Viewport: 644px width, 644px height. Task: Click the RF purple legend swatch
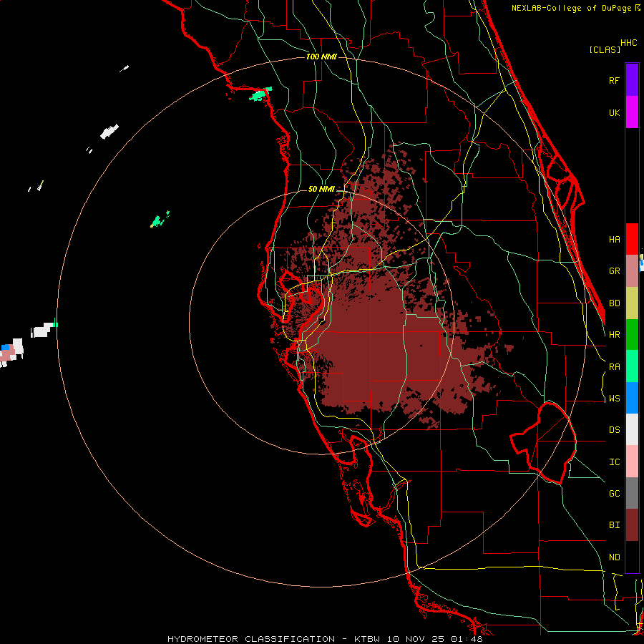coord(632,80)
